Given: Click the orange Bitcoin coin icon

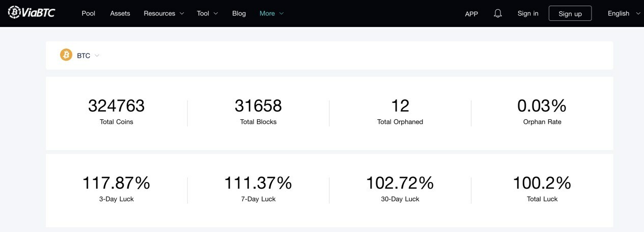Looking at the screenshot, I should click(66, 55).
